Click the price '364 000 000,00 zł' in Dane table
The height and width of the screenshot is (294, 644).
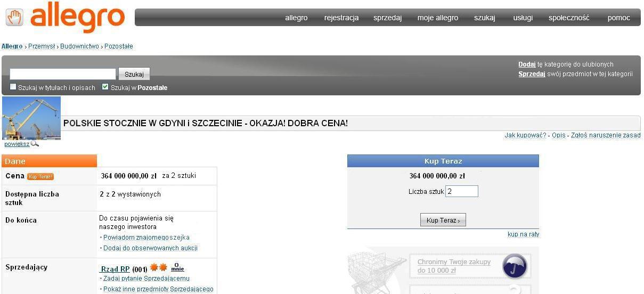(129, 176)
